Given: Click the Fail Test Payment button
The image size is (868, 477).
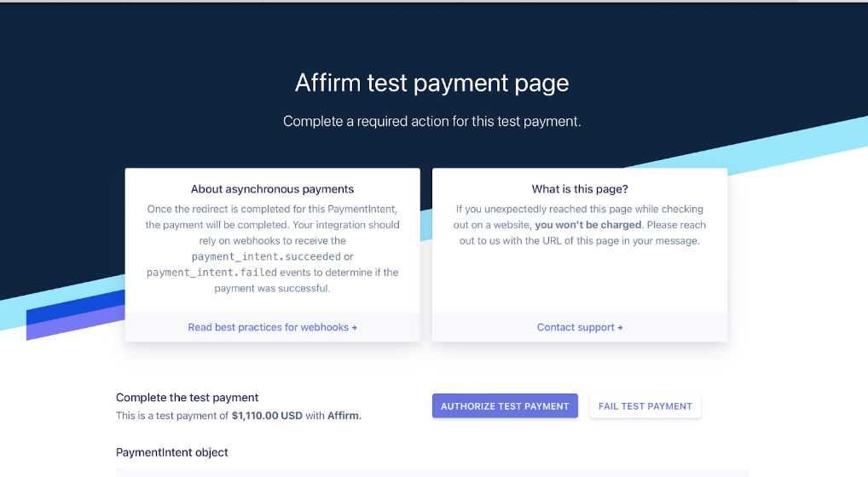Looking at the screenshot, I should click(645, 405).
